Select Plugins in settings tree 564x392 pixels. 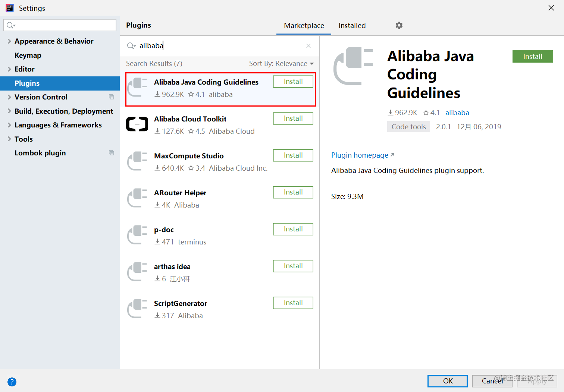[60, 83]
